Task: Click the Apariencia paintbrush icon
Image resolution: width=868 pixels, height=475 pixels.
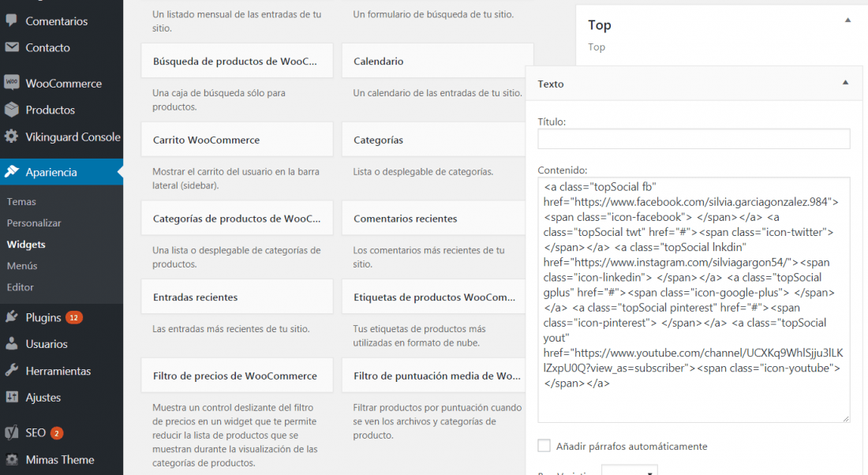Action: coord(11,172)
